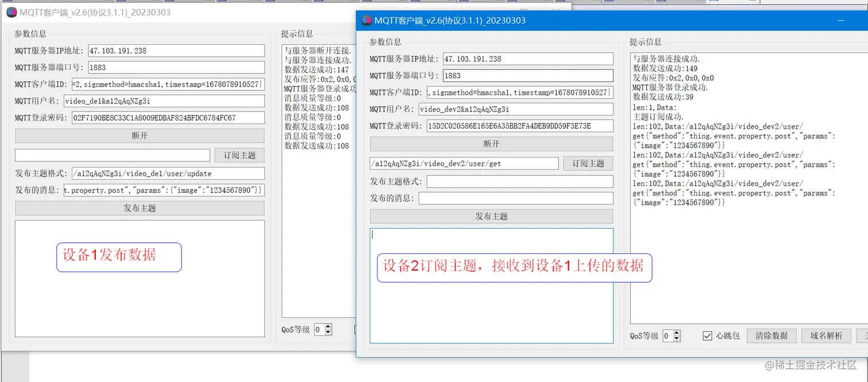Click MQTT客户端ID field in the front window
This screenshot has height=382, width=868.
(520, 92)
